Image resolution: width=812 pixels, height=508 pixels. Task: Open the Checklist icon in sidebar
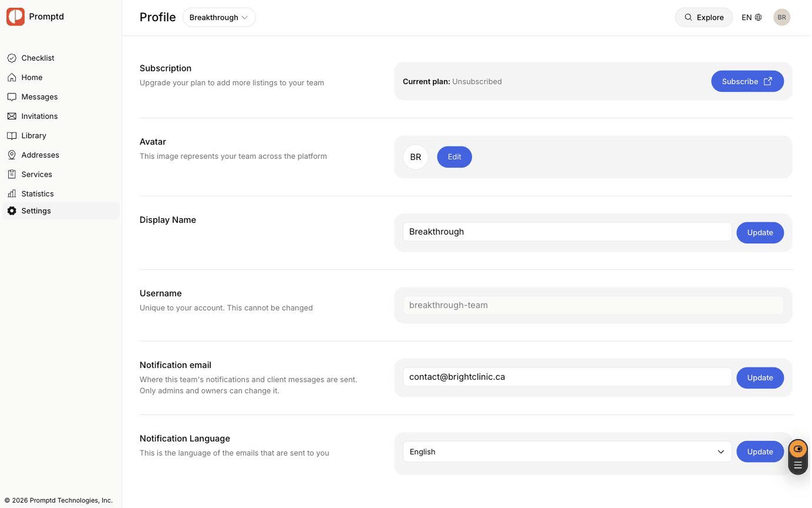[x=12, y=58]
